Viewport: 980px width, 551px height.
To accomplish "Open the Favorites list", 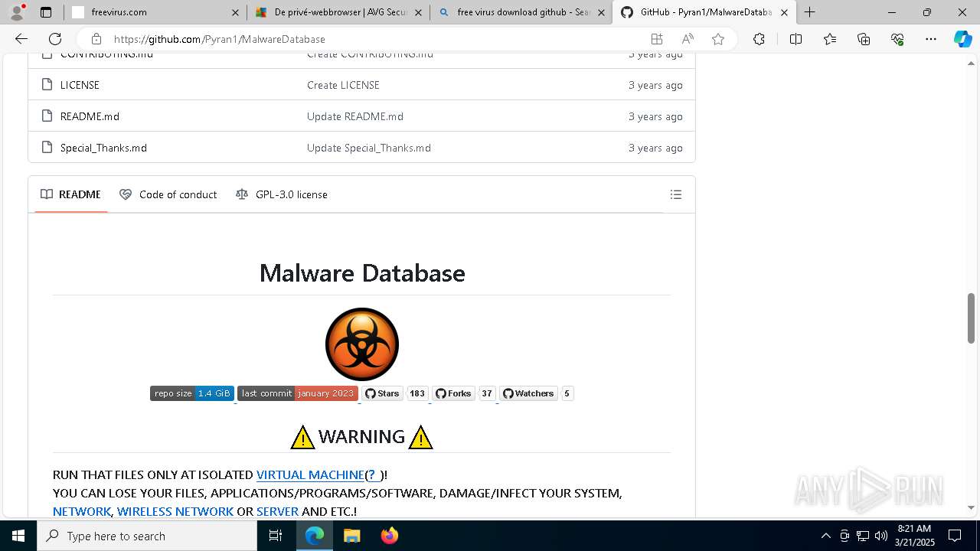I will (x=830, y=39).
